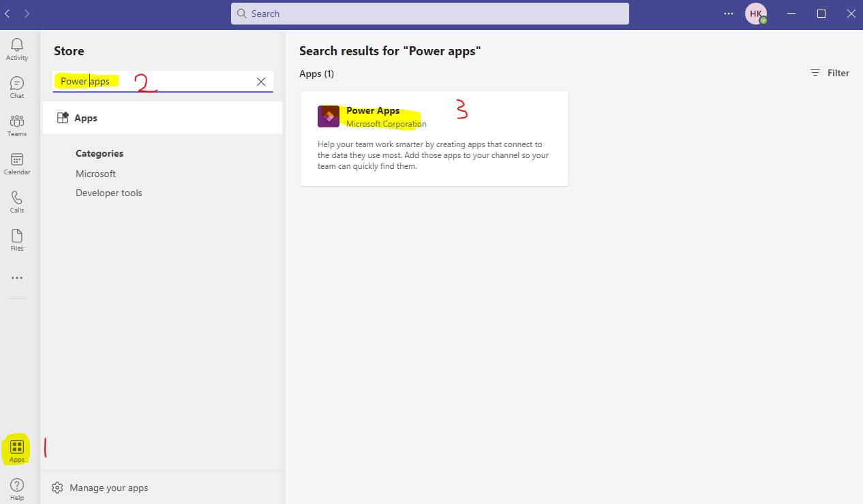This screenshot has width=863, height=504.
Task: Open the Power Apps result card
Action: [434, 138]
